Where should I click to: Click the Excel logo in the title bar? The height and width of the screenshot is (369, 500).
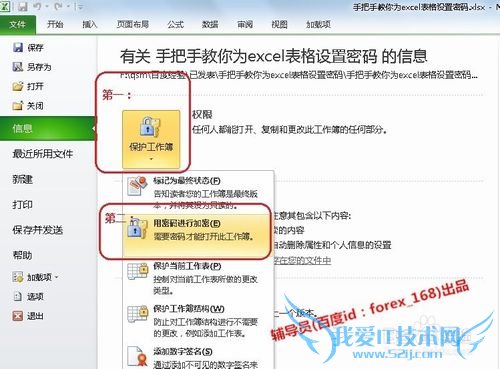[5, 6]
